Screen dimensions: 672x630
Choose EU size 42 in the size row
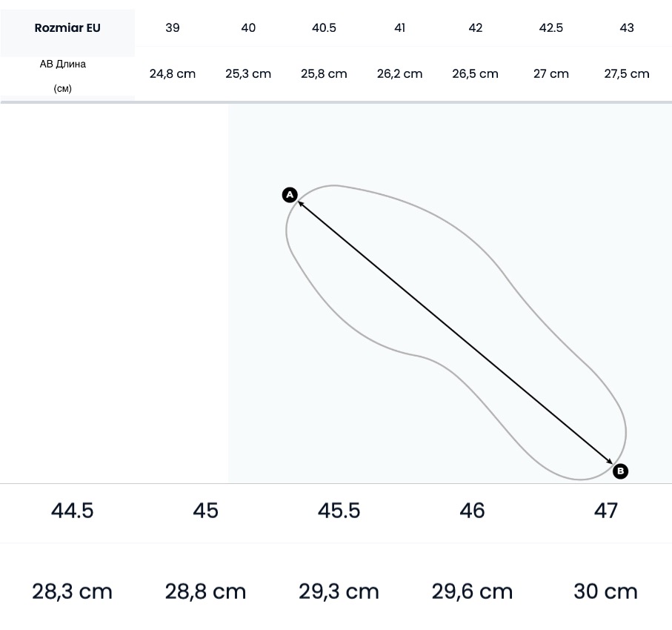point(476,28)
